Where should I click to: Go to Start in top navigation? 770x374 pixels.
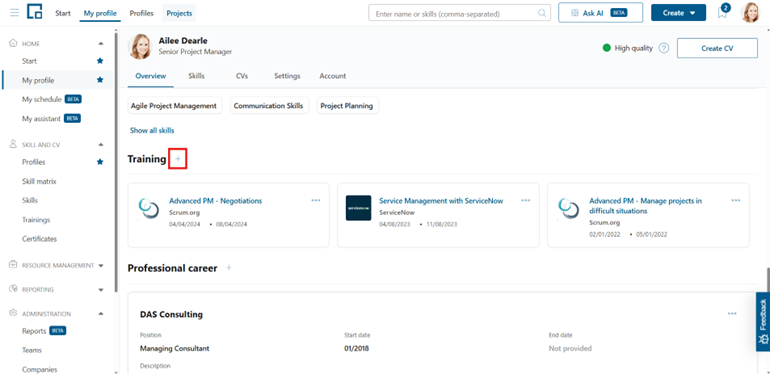63,13
